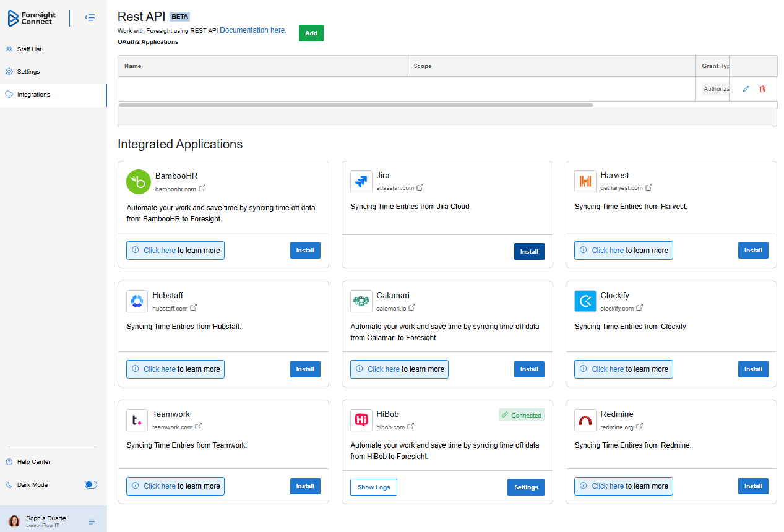This screenshot has height=532, width=784.
Task: Install the Jira integration
Action: pyautogui.click(x=529, y=252)
